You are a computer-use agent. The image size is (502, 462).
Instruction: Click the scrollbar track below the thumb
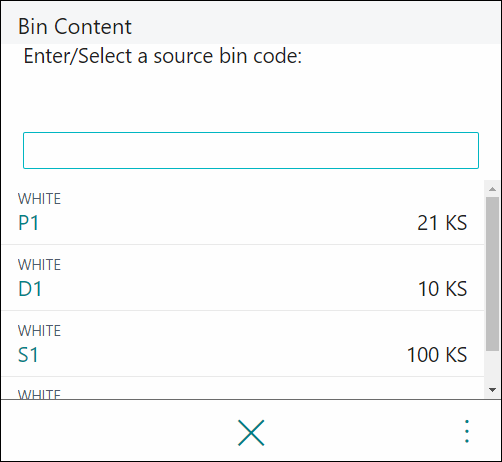492,367
